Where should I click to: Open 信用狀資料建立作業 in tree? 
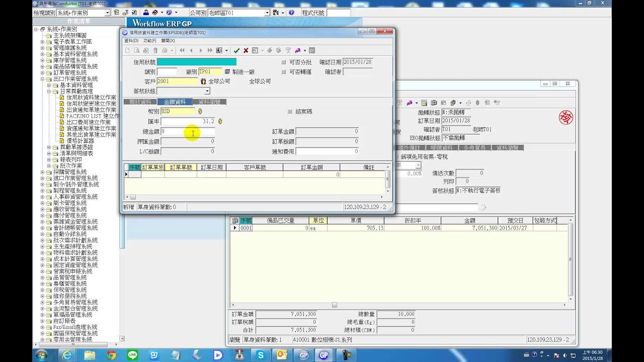click(91, 98)
